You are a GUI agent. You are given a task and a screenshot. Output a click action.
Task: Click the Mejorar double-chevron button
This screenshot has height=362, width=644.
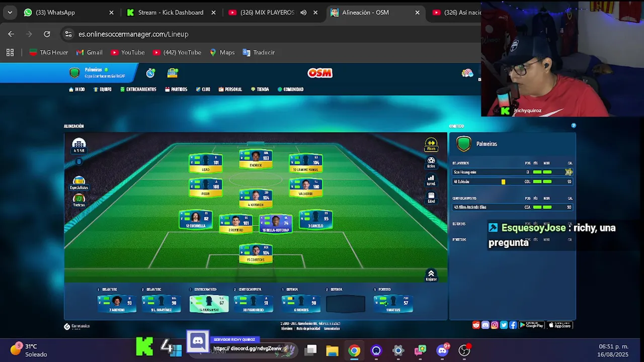[431, 275]
